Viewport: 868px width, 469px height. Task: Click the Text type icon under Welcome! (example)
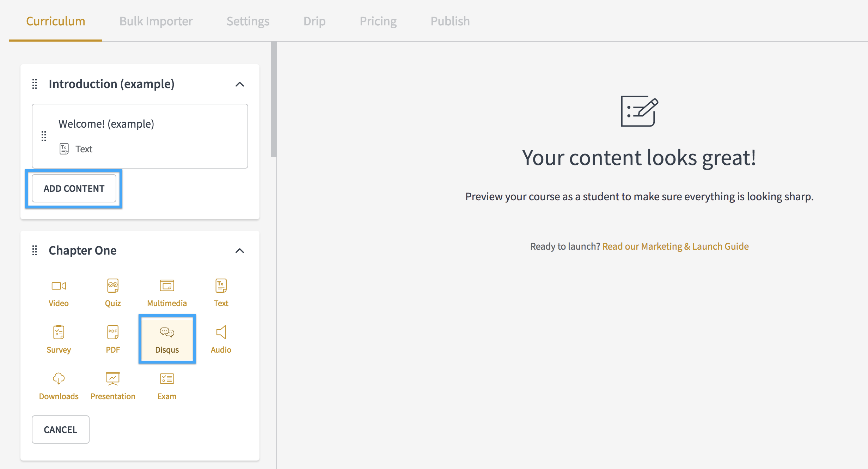tap(64, 149)
